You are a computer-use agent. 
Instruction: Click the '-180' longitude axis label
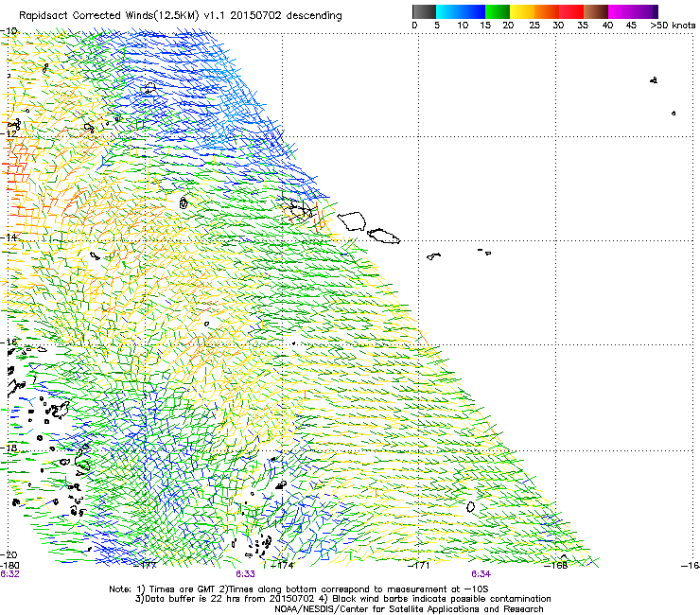tap(9, 566)
